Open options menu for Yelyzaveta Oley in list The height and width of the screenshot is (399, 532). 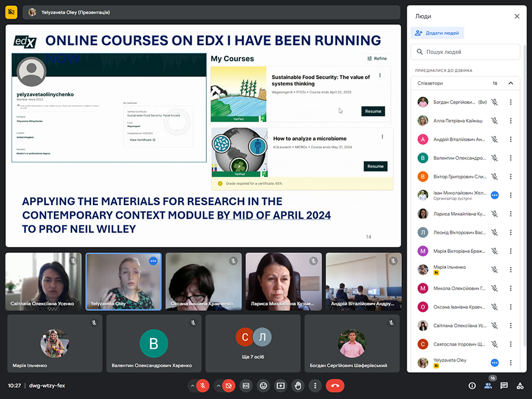tap(511, 363)
